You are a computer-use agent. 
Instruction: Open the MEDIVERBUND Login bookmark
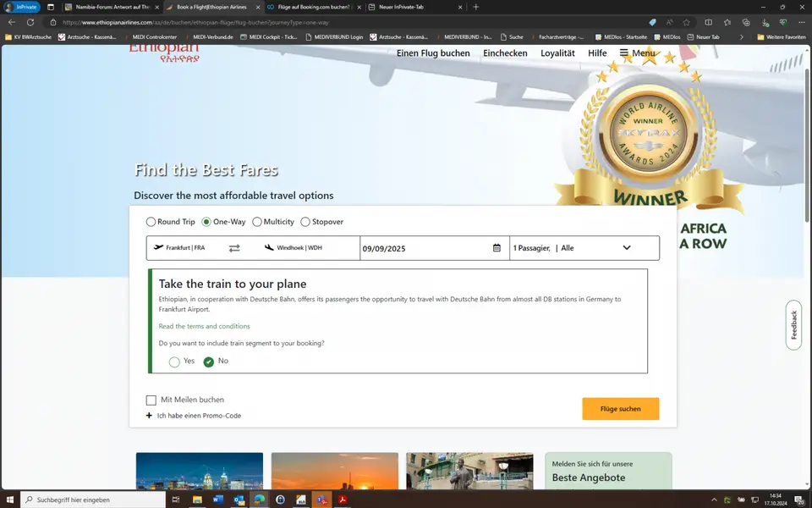pyautogui.click(x=334, y=36)
